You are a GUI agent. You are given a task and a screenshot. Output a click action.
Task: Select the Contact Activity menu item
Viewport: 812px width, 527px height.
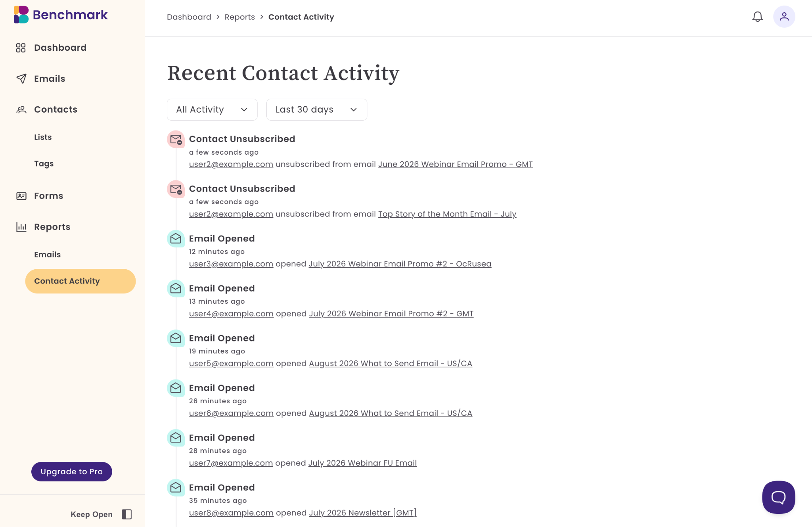tap(80, 281)
